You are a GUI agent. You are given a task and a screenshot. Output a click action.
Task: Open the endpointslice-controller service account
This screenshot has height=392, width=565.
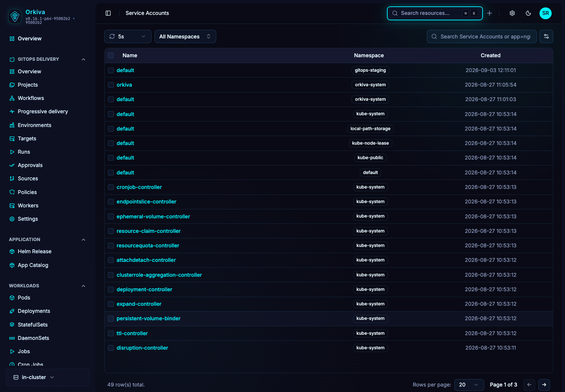coord(146,201)
